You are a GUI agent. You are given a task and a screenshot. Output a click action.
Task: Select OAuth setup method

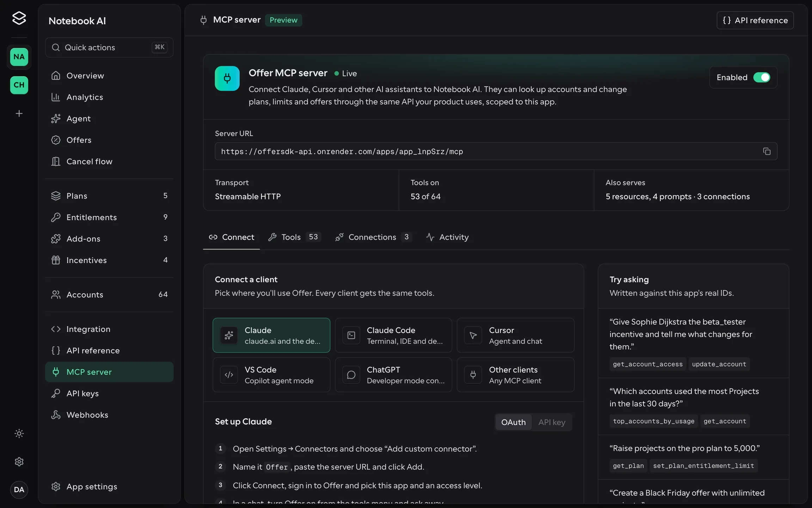click(513, 422)
